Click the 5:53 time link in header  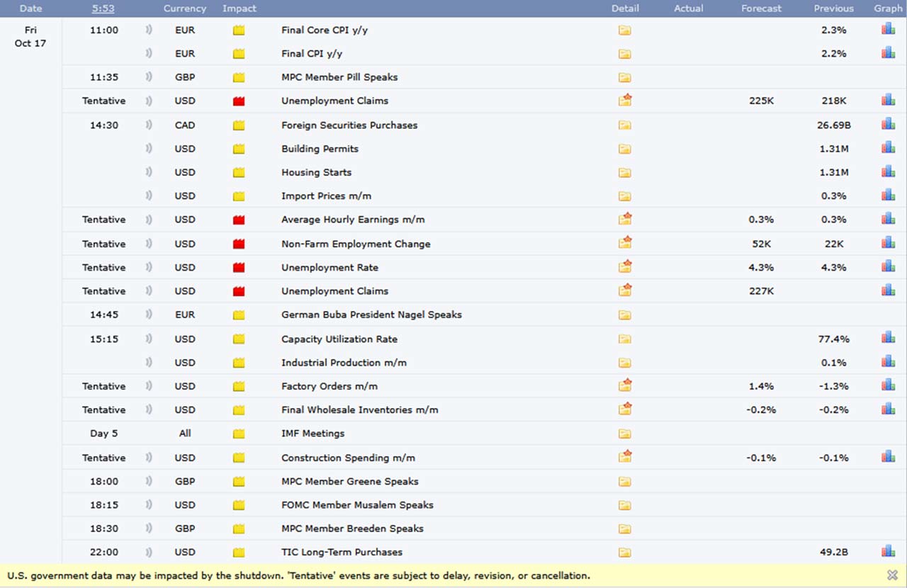pyautogui.click(x=104, y=9)
